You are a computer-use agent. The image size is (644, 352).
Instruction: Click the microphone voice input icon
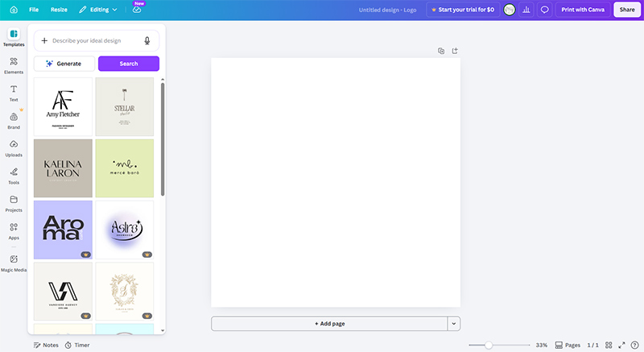[147, 40]
